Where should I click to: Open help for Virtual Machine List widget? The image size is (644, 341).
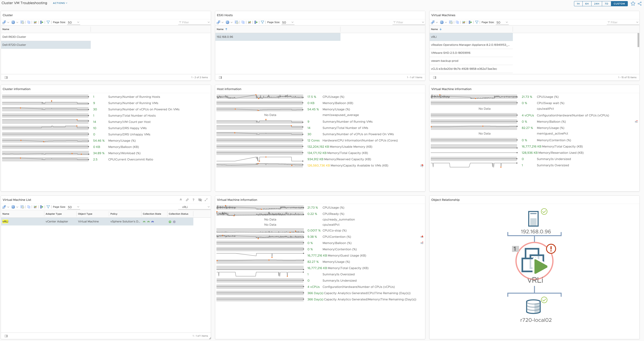[x=193, y=200]
